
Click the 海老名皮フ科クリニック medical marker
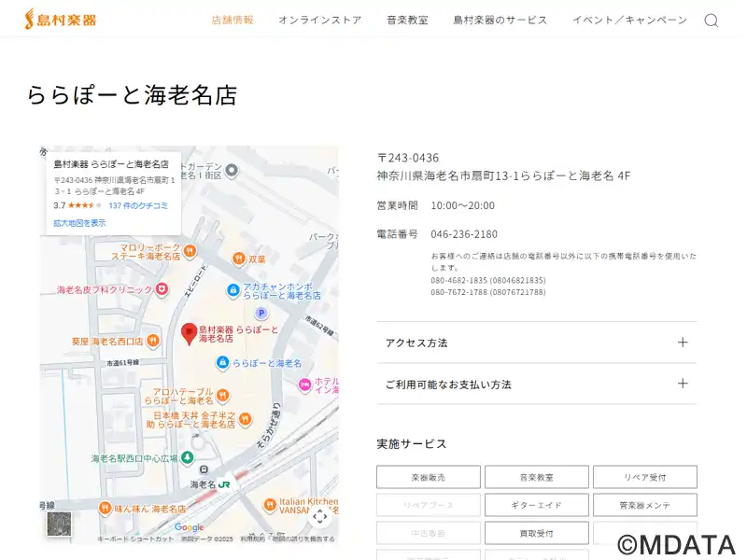tap(162, 289)
